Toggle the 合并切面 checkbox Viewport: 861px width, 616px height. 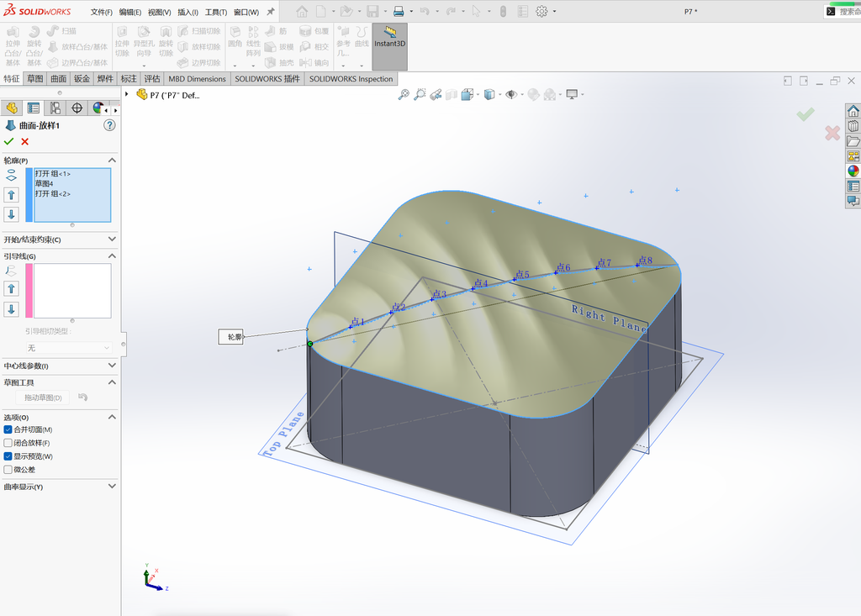(x=8, y=429)
